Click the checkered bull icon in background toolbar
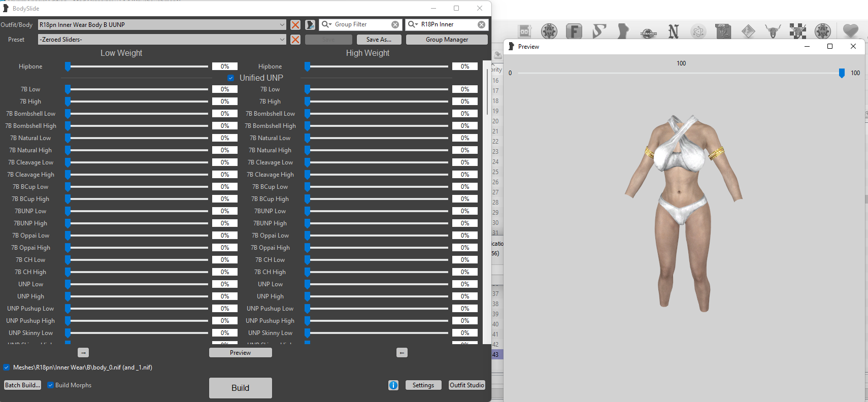 [798, 31]
